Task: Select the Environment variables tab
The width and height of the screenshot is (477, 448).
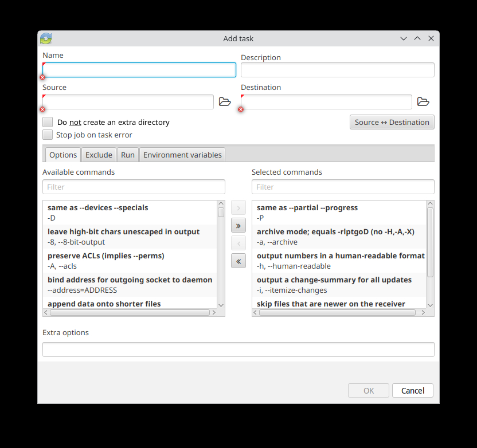Action: point(182,155)
